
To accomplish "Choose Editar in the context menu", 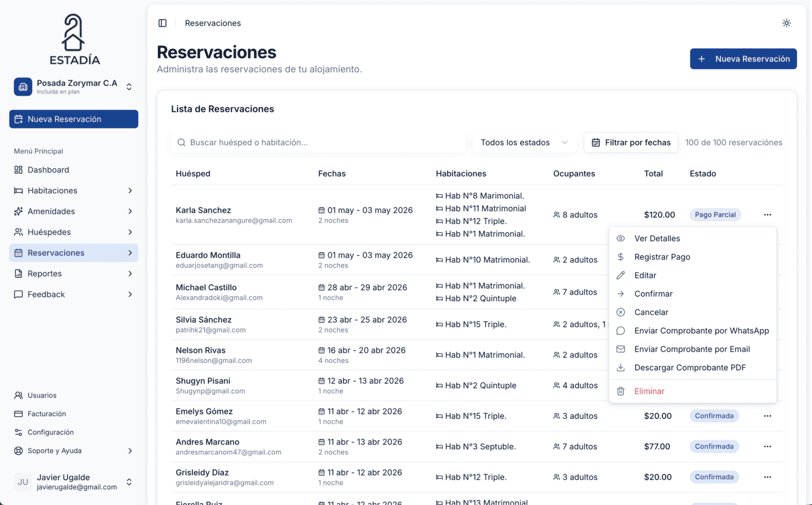I will coord(692,276).
